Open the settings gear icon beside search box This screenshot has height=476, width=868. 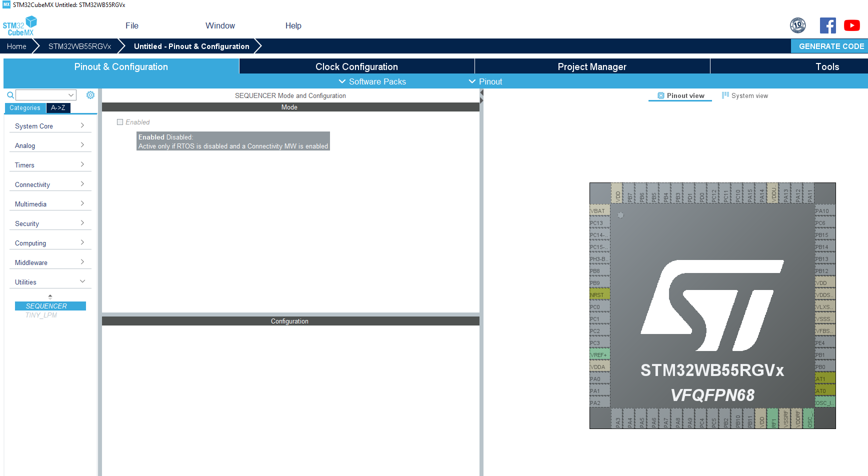coord(90,95)
